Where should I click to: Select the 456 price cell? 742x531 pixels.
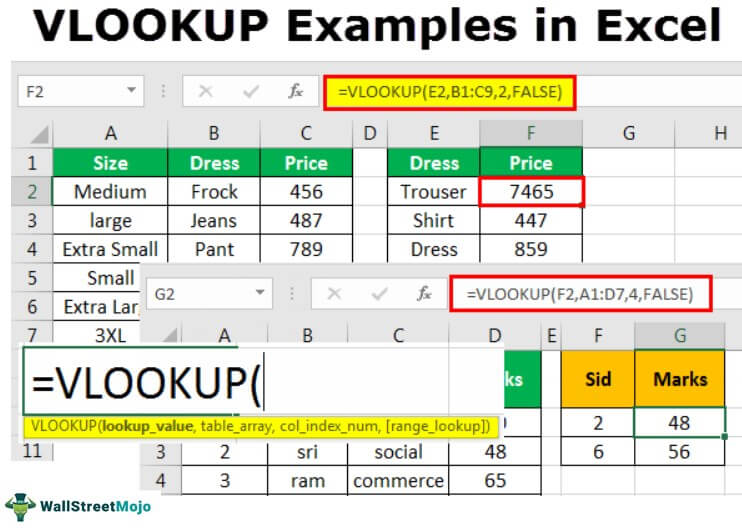click(306, 192)
